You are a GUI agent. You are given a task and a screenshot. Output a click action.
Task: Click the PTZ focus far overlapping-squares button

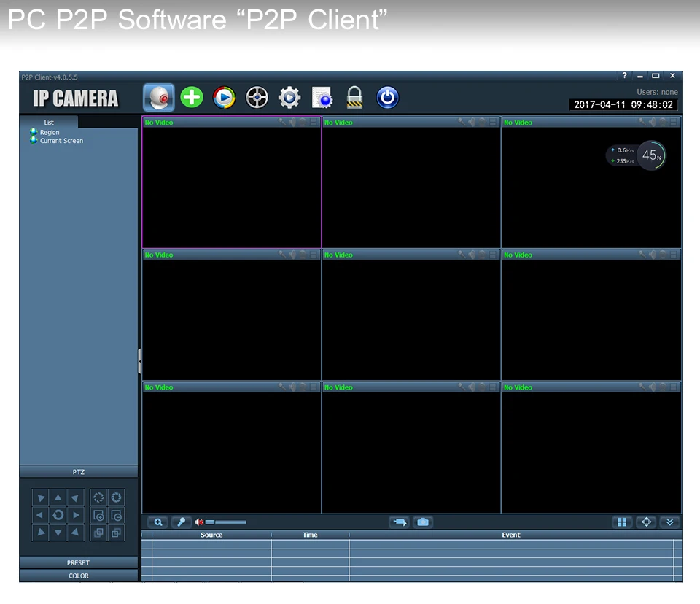(x=116, y=533)
